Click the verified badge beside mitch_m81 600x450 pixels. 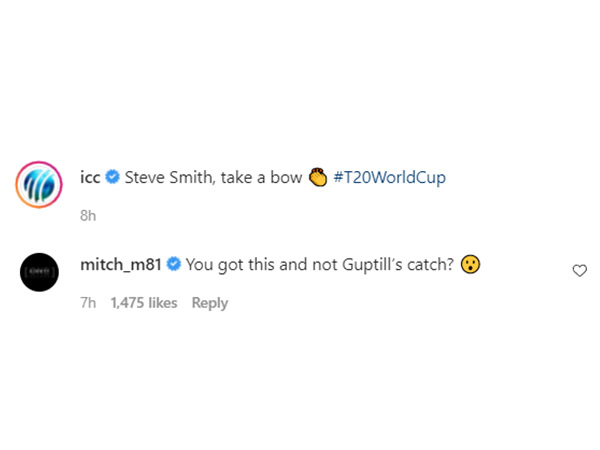point(173,265)
